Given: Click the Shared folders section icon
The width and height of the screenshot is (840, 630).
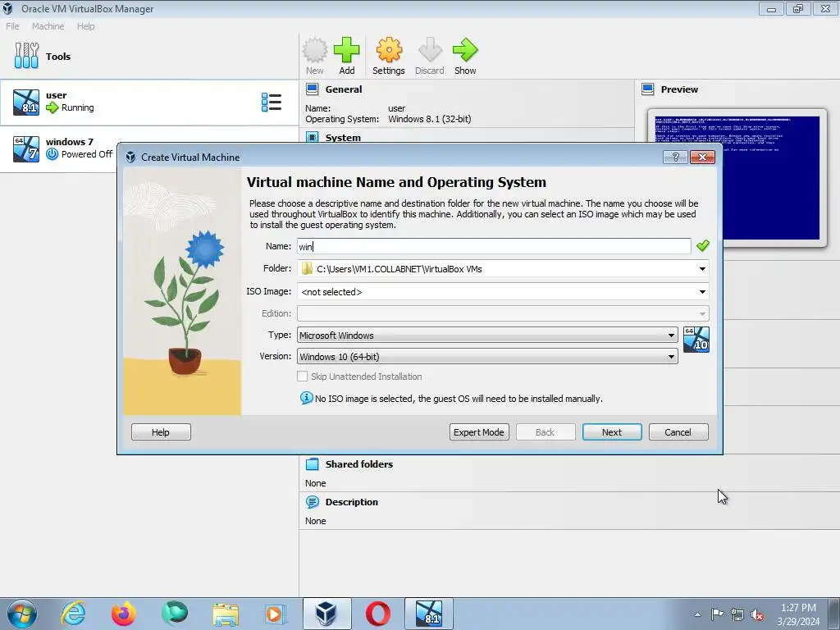Looking at the screenshot, I should [313, 464].
